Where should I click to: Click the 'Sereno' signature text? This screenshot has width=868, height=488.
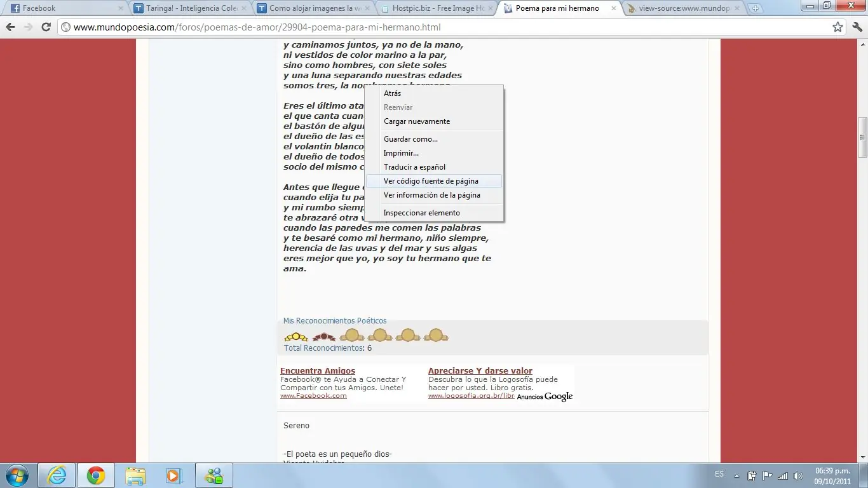coord(297,426)
